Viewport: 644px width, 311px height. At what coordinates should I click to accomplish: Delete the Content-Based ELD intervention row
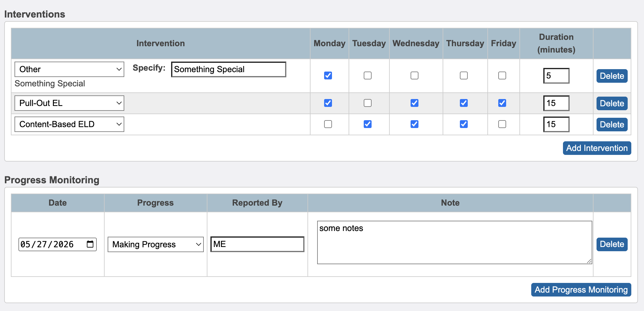[x=612, y=124]
